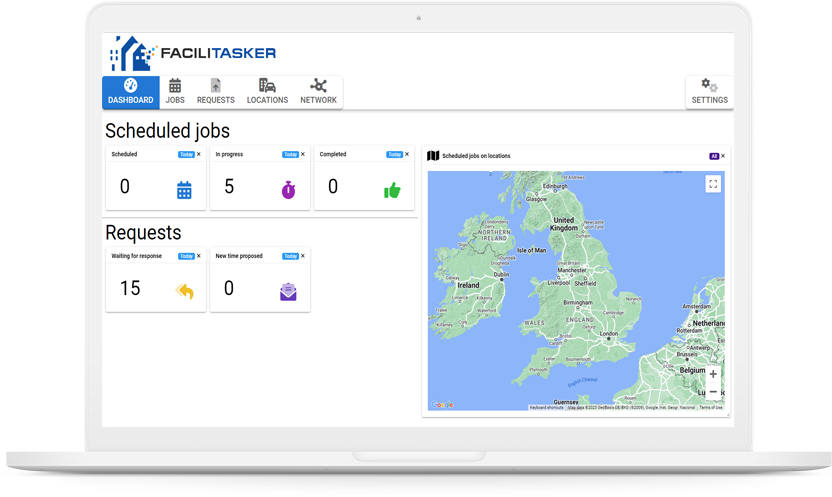Image resolution: width=832 pixels, height=497 pixels.
Task: Click the green thumbs-up Completed icon
Action: click(392, 190)
